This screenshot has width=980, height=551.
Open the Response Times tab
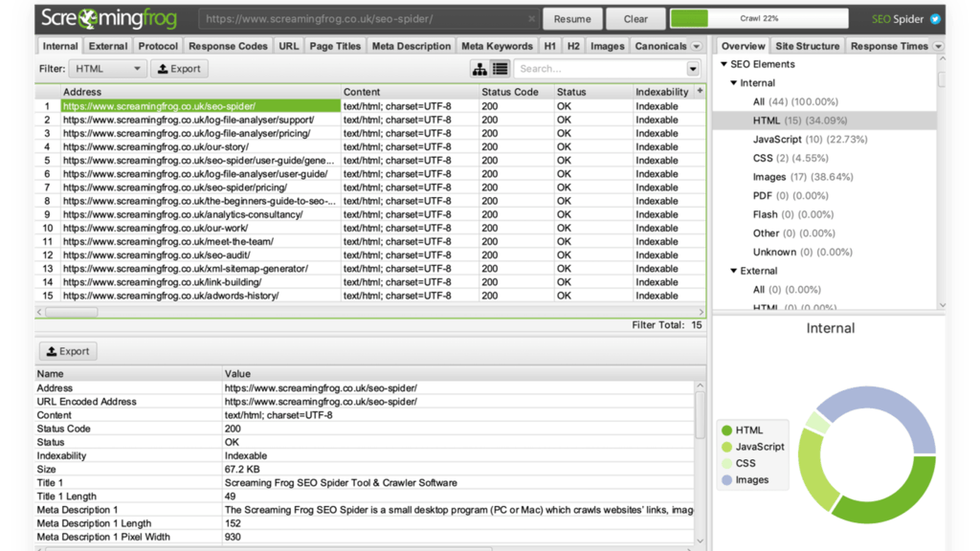coord(889,46)
